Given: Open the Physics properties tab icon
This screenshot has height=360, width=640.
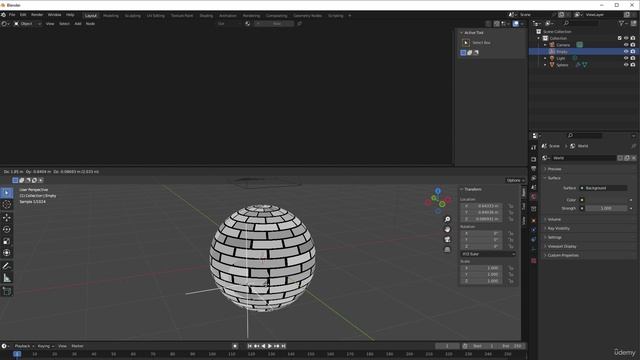Looking at the screenshot, I should pos(533,230).
